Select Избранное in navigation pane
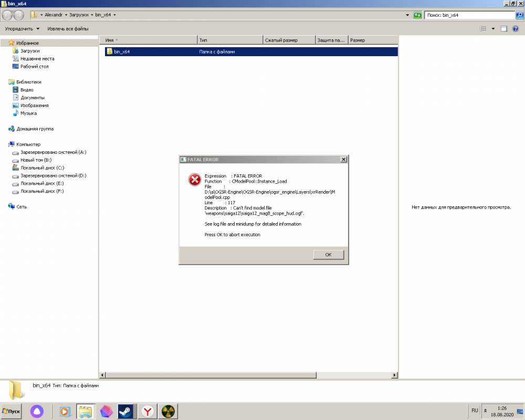The width and height of the screenshot is (525, 420). (27, 43)
